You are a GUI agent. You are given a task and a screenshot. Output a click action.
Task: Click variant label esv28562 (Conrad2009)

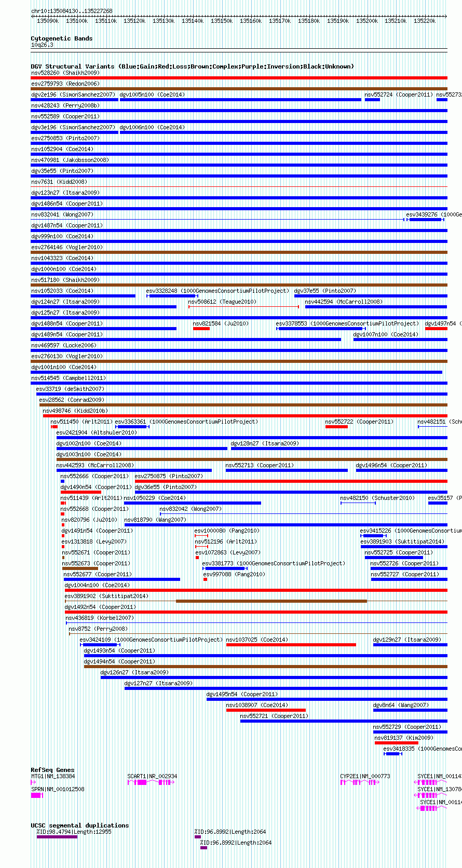72,400
